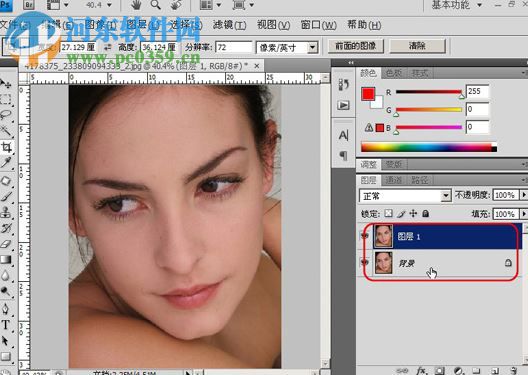Click the red foreground color swatch
Screen dimensions: 528x375
pos(367,94)
